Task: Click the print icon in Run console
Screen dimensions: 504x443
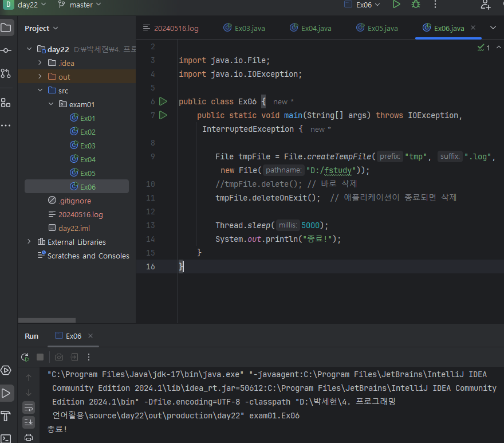Action: coord(29,437)
